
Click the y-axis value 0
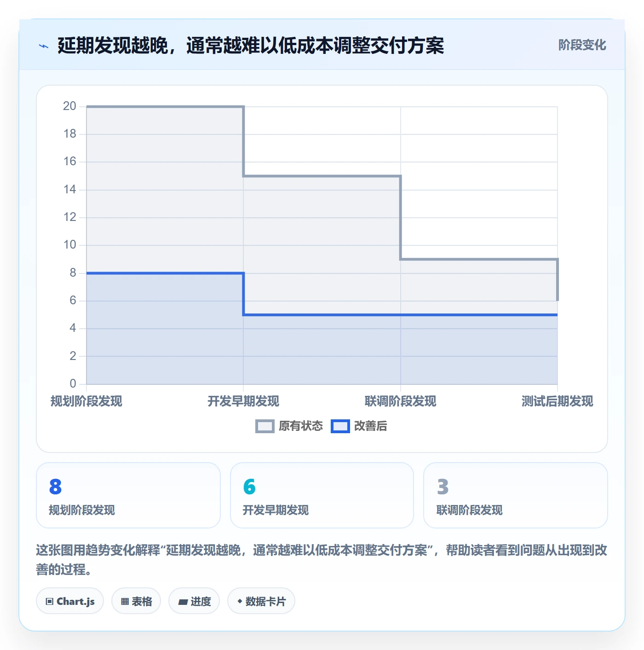73,383
